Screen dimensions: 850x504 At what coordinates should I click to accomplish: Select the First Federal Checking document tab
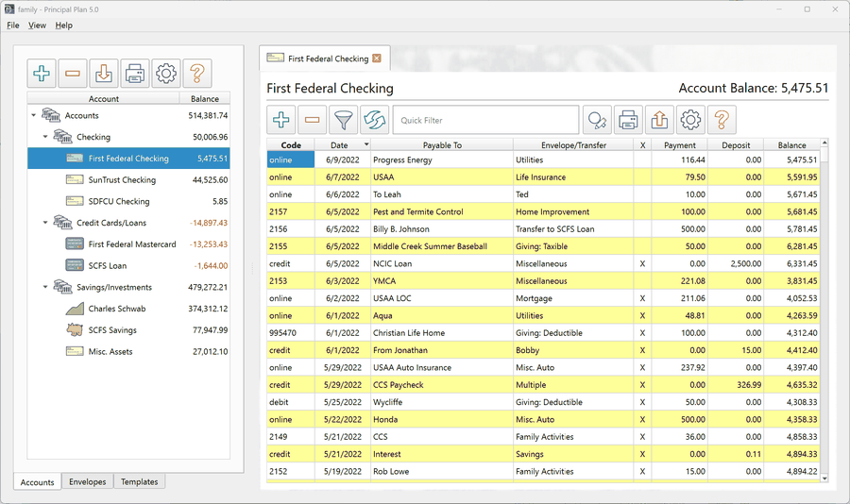[324, 59]
